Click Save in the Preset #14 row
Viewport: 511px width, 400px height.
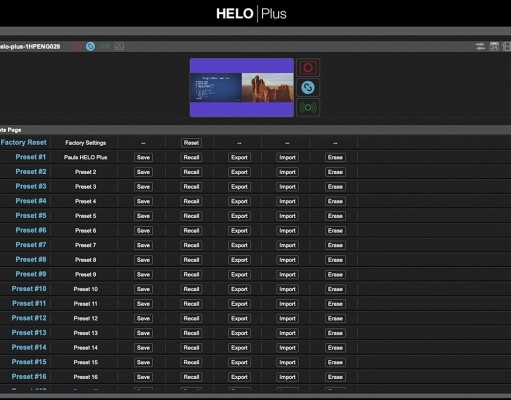[143, 348]
